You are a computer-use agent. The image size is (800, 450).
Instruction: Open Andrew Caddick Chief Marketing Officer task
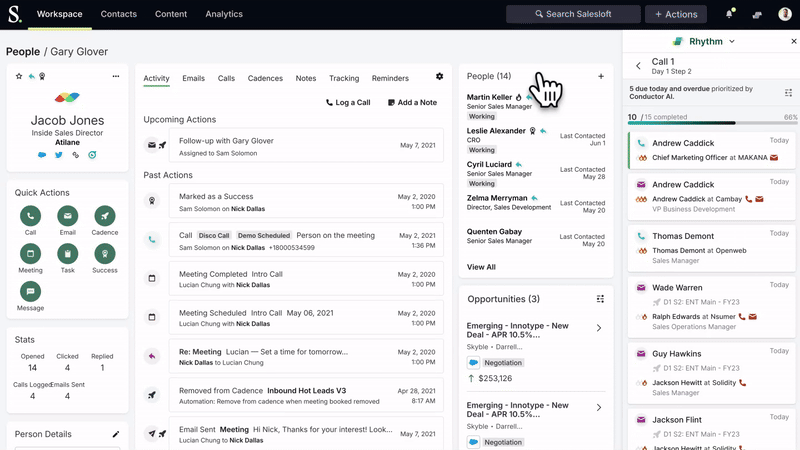click(712, 151)
